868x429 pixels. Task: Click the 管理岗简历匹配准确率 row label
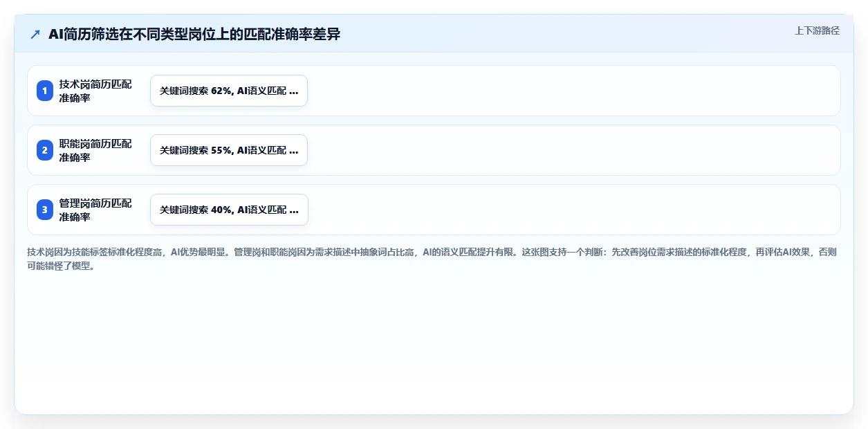[95, 210]
